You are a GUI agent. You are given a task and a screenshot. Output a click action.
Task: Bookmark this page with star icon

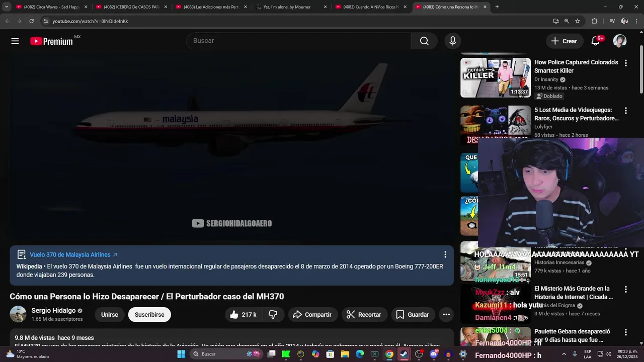[x=578, y=21]
